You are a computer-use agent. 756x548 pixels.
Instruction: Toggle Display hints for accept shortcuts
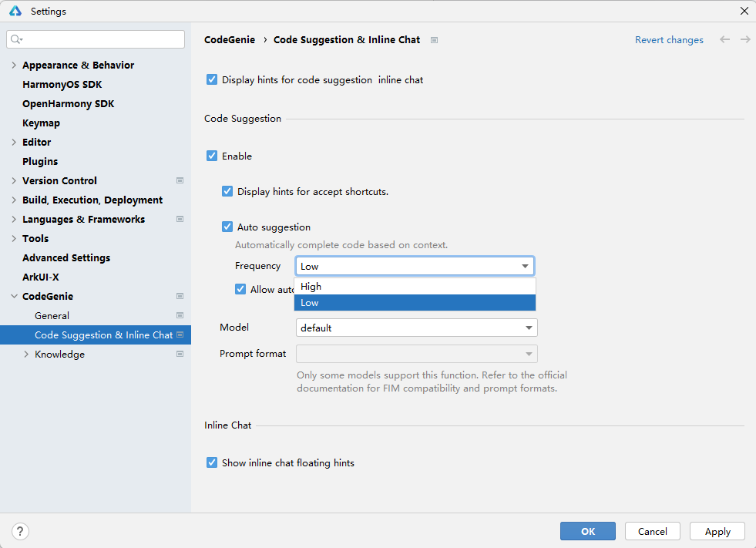coord(227,192)
